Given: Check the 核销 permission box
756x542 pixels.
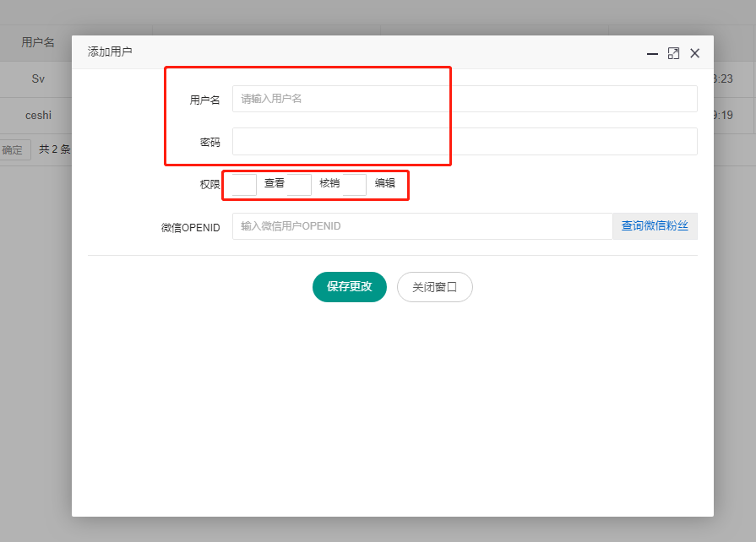Looking at the screenshot, I should 299,184.
